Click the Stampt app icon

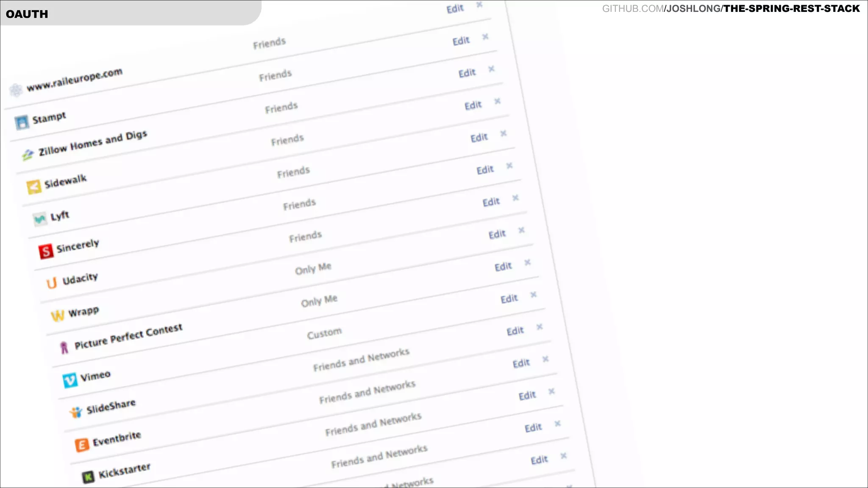[22, 122]
